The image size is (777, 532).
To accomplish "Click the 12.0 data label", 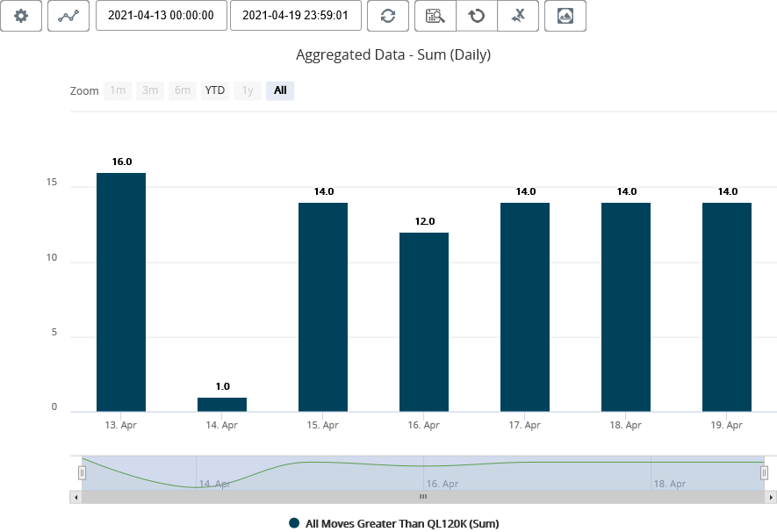I will pos(425,221).
